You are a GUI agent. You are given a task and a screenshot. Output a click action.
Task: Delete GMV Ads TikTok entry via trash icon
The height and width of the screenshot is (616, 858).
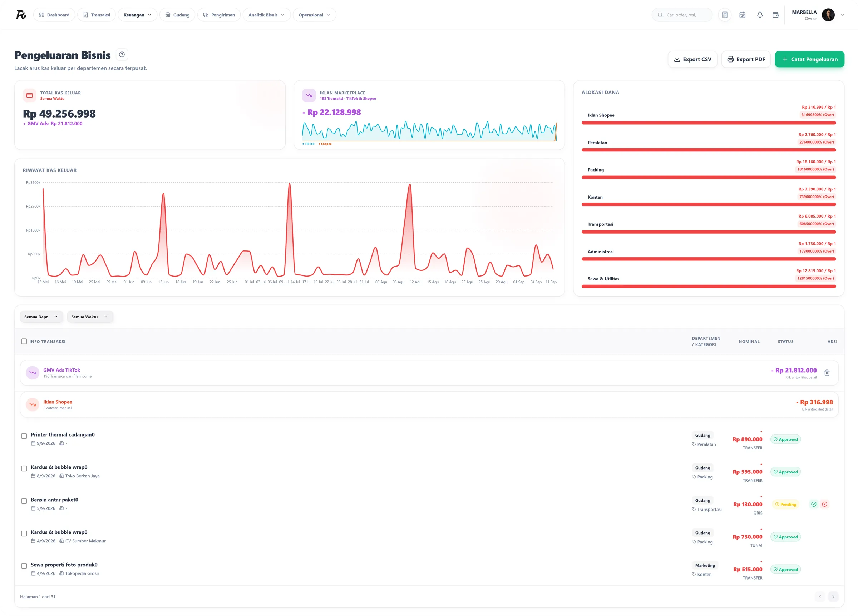coord(827,373)
